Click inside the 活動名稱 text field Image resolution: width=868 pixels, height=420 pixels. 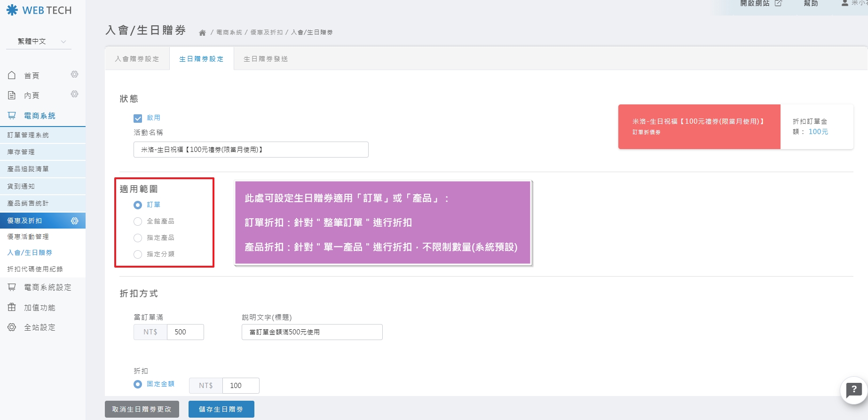click(251, 150)
